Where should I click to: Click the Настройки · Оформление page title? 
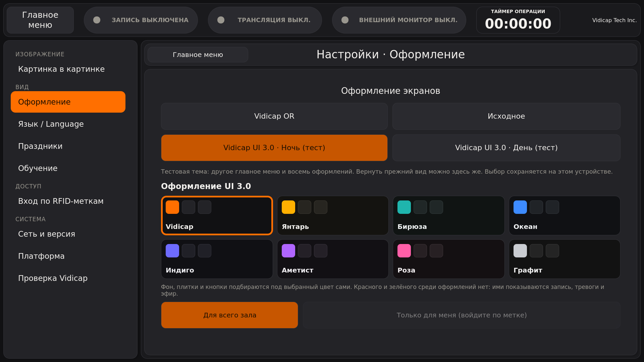391,55
